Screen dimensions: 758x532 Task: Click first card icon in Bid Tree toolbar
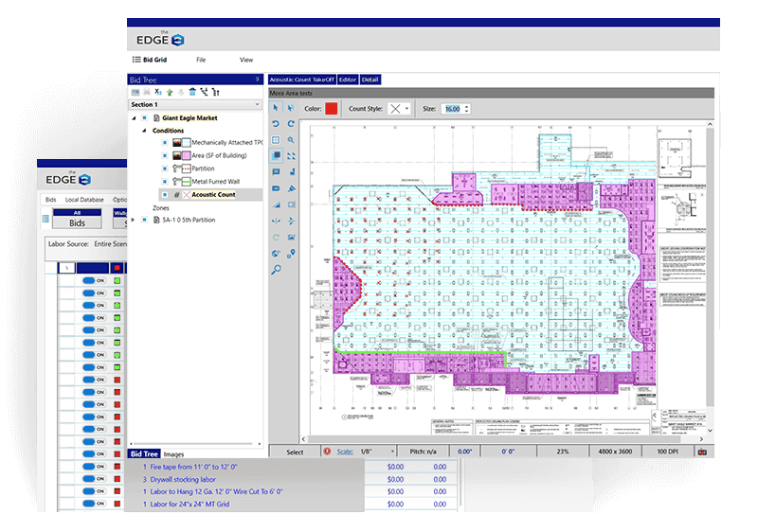click(x=135, y=92)
